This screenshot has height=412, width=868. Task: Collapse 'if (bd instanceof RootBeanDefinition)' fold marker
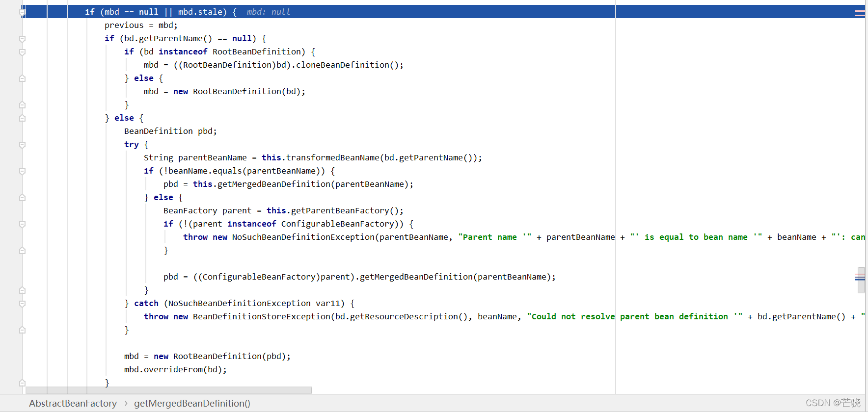pos(22,51)
